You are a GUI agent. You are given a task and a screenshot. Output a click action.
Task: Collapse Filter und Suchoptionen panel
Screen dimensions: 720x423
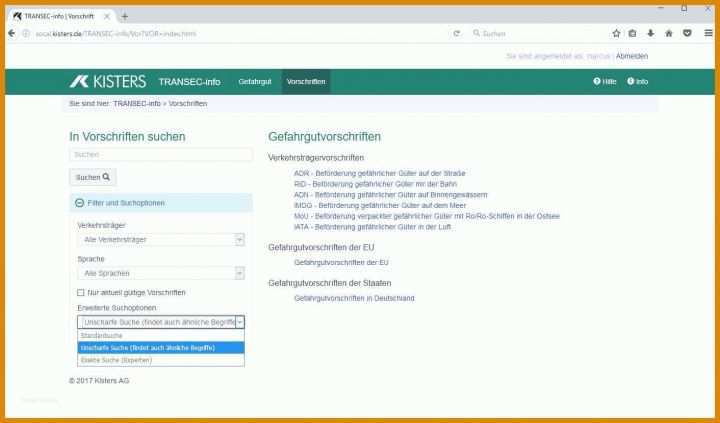tap(161, 203)
